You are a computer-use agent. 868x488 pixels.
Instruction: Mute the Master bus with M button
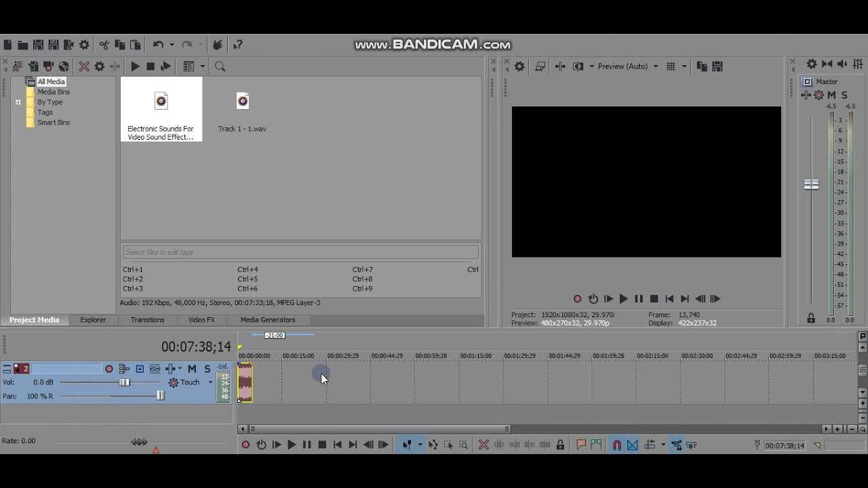(x=831, y=96)
